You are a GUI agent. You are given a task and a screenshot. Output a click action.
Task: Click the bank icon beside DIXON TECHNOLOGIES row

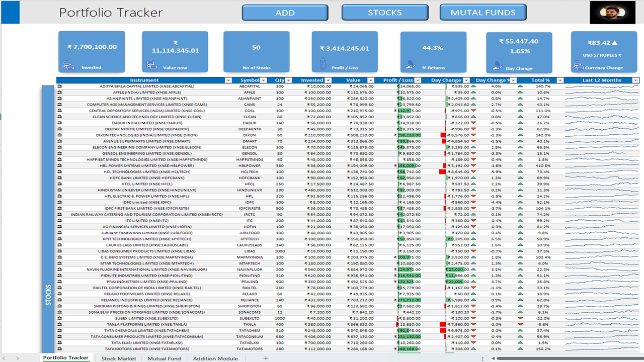[x=60, y=135]
